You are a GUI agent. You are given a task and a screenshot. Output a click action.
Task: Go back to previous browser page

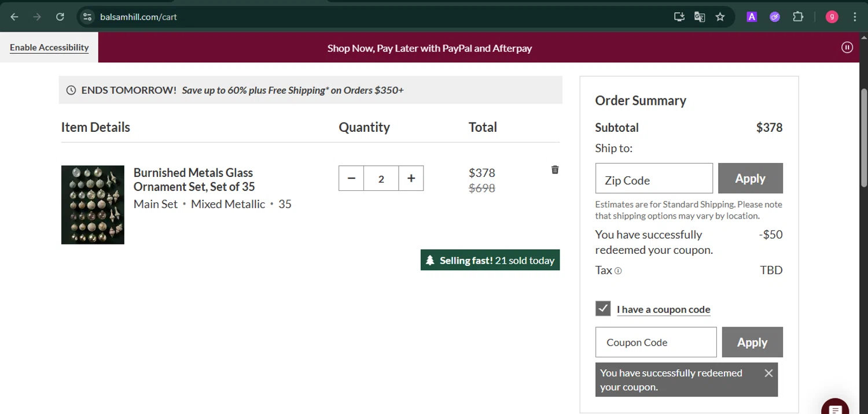(14, 17)
